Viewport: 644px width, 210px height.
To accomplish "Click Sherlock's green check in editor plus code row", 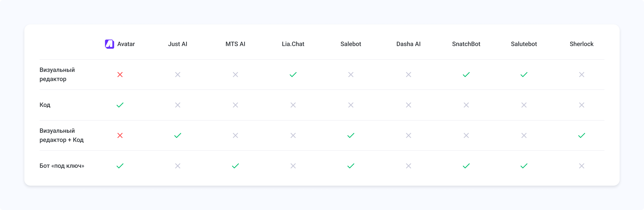I will coord(581,135).
